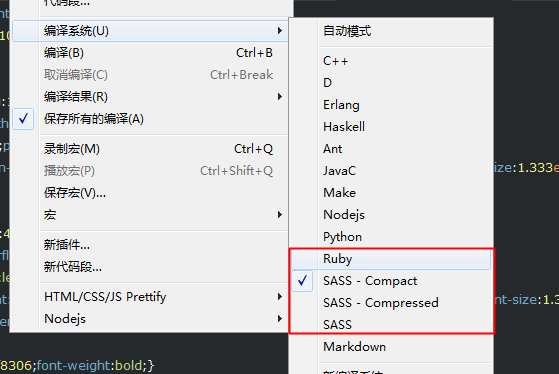Run 编译(B) Ctrl+B menu item
The width and height of the screenshot is (559, 374).
click(150, 53)
